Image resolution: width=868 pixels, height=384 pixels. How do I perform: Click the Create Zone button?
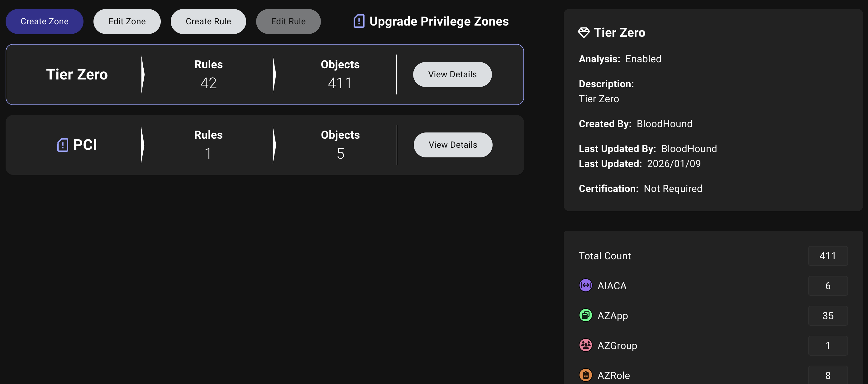click(x=44, y=21)
